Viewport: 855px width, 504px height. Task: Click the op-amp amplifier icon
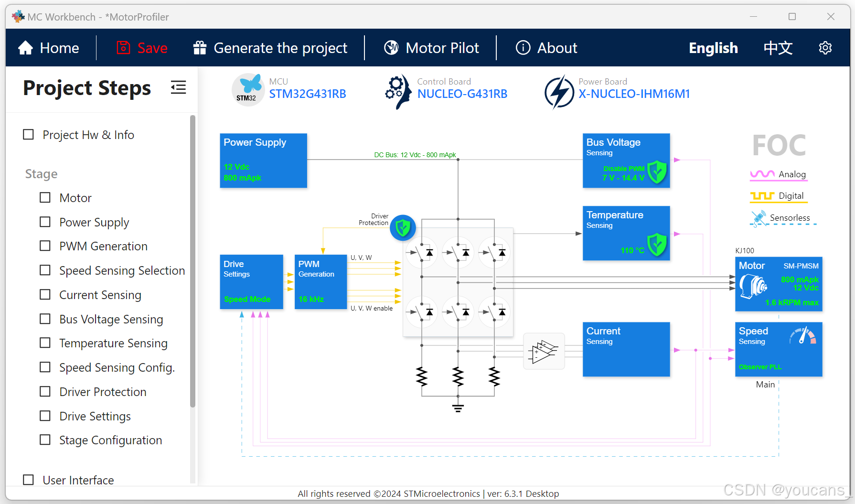[544, 351]
